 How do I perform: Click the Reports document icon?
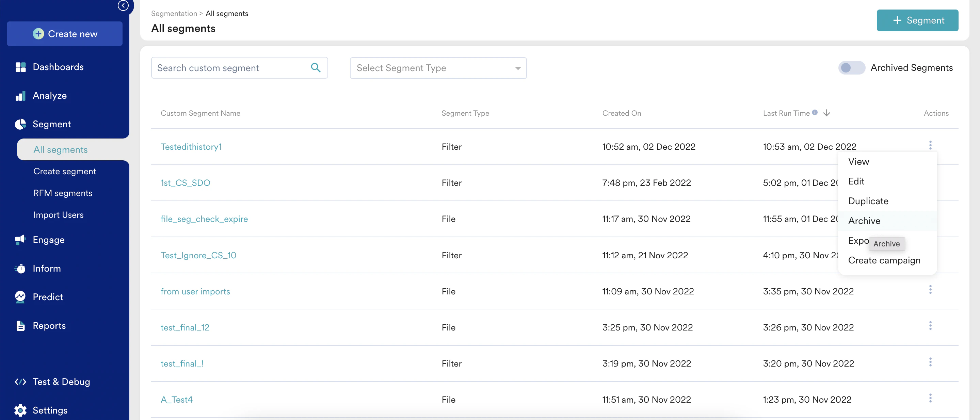point(20,326)
